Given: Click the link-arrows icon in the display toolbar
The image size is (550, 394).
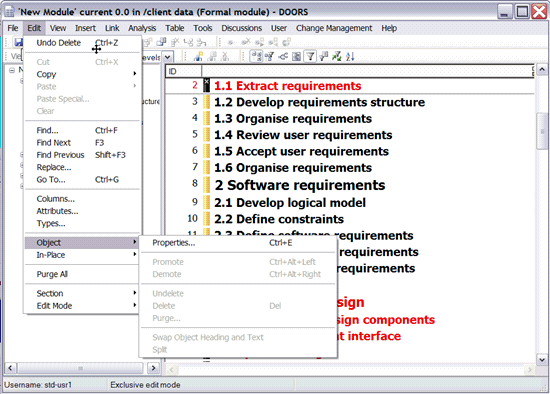Looking at the screenshot, I should pyautogui.click(x=283, y=56).
